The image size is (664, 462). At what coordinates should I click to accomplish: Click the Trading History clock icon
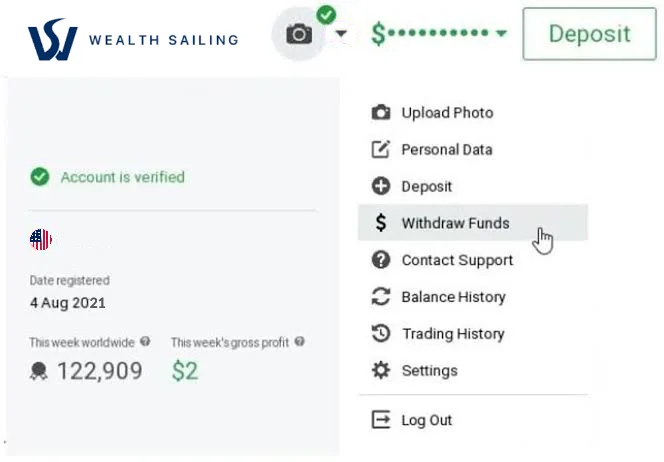[x=380, y=334]
